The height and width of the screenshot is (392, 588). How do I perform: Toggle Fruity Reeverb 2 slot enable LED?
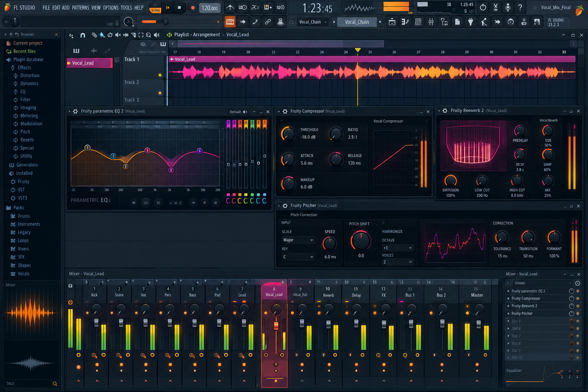tap(577, 306)
